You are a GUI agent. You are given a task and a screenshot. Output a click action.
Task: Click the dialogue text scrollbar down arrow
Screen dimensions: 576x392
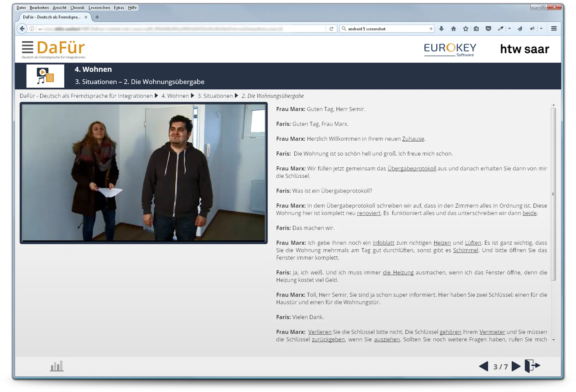553,340
